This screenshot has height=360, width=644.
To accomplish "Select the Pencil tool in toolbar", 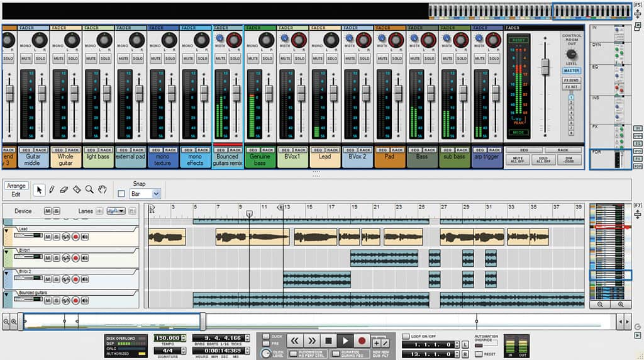I will pos(52,189).
